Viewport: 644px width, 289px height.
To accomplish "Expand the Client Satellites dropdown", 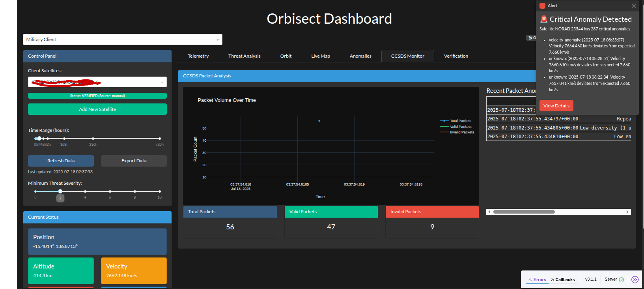I will click(162, 82).
